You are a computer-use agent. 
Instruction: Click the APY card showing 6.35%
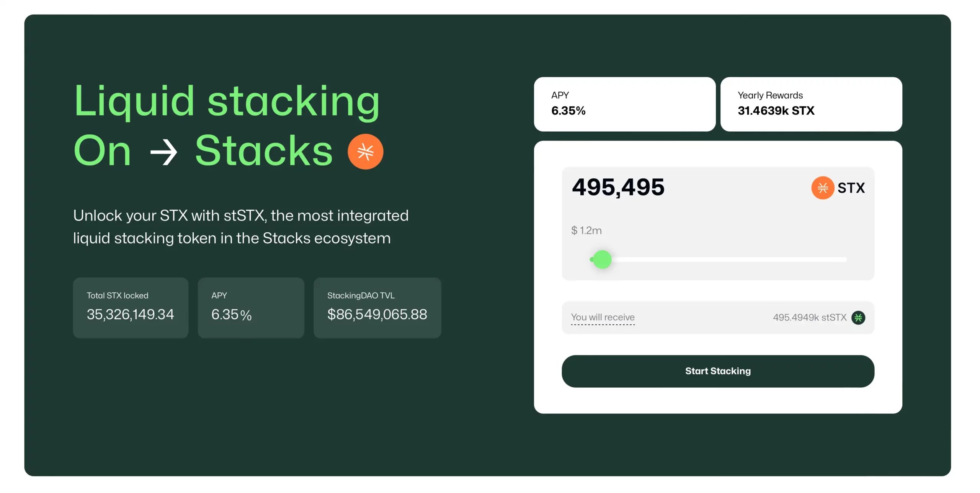click(625, 104)
